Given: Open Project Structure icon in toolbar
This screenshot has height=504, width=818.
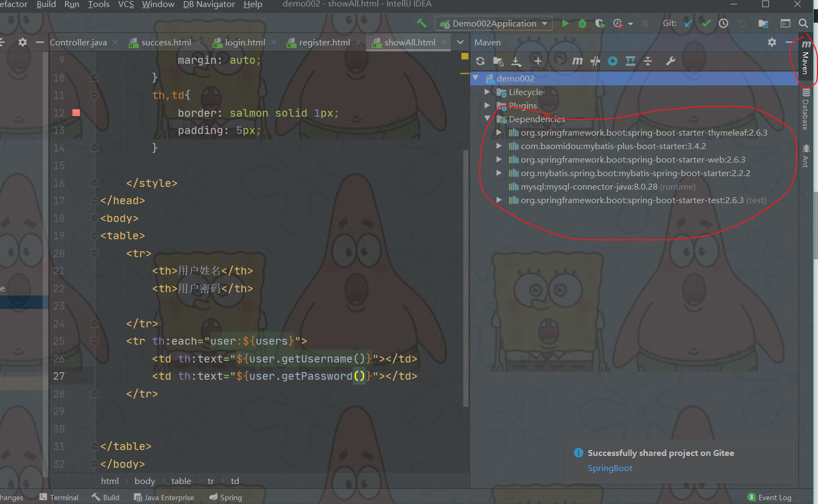Looking at the screenshot, I should [x=763, y=23].
